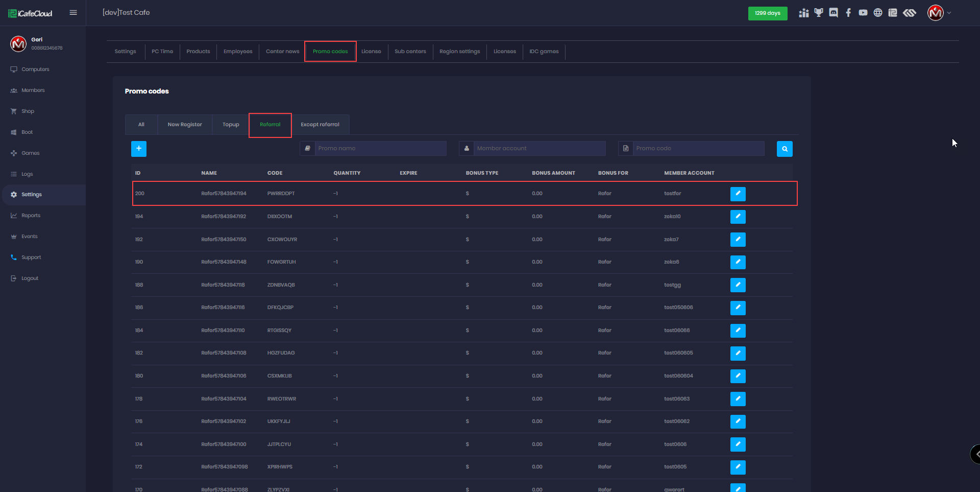
Task: Open the Logs section
Action: tap(27, 174)
